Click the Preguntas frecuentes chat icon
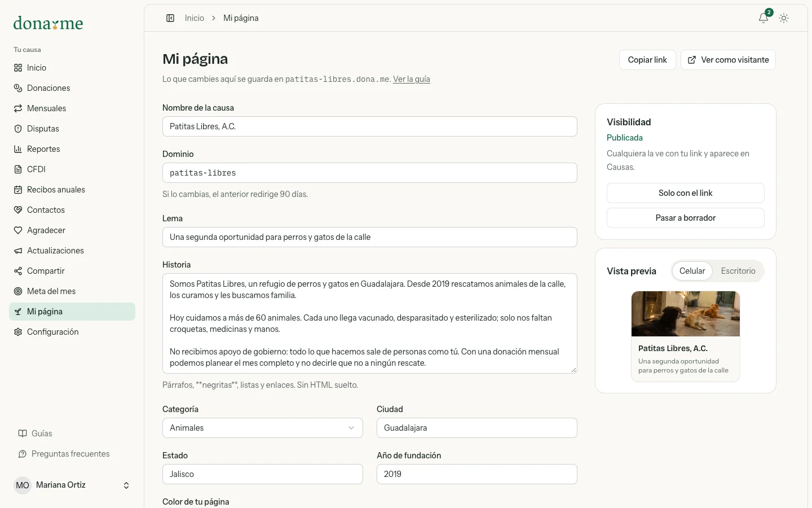This screenshot has height=508, width=812. [23, 454]
